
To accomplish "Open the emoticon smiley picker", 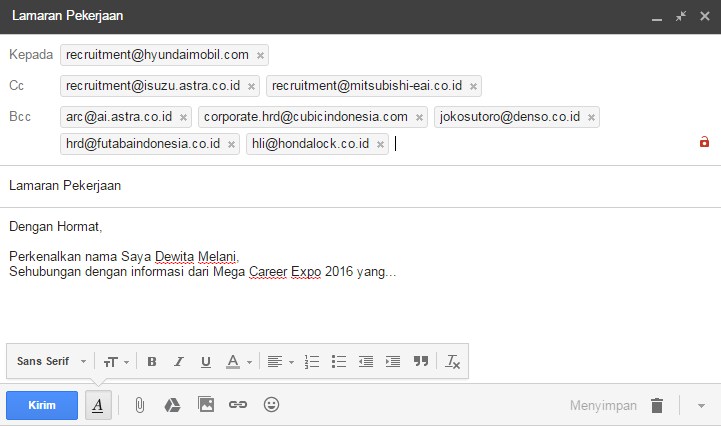I will coord(271,405).
